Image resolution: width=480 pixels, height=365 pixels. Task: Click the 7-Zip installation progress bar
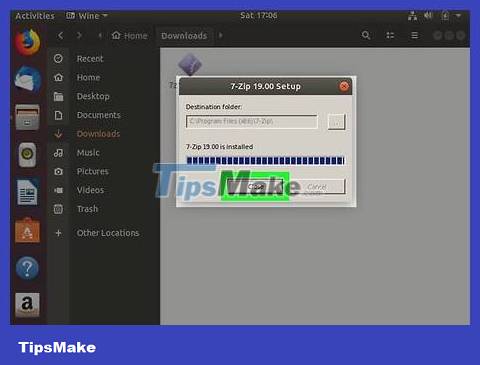[x=265, y=161]
